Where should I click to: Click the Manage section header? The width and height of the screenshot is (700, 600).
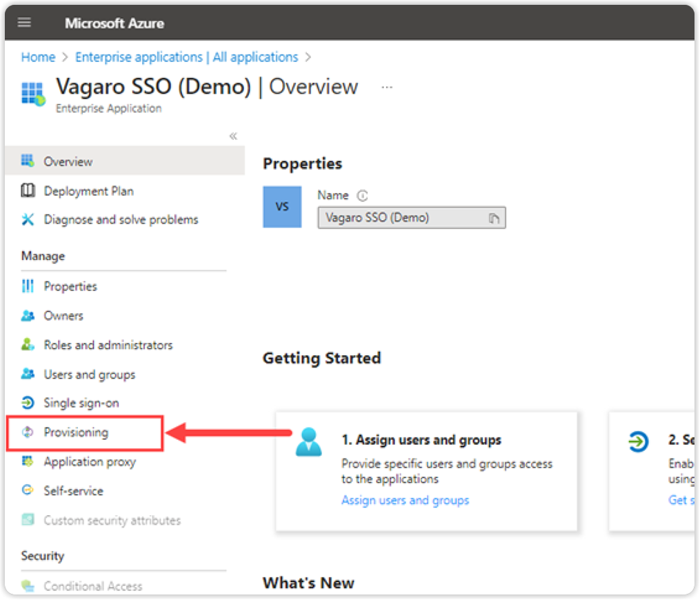point(43,257)
